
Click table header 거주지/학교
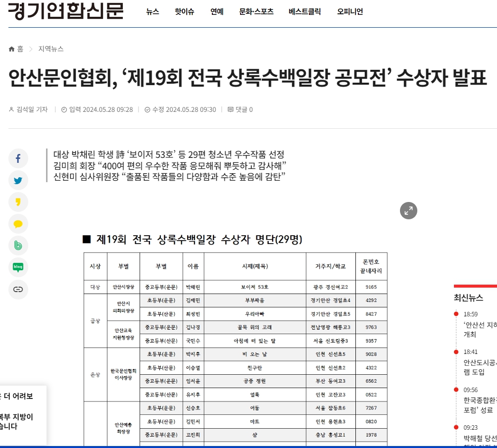pyautogui.click(x=331, y=266)
